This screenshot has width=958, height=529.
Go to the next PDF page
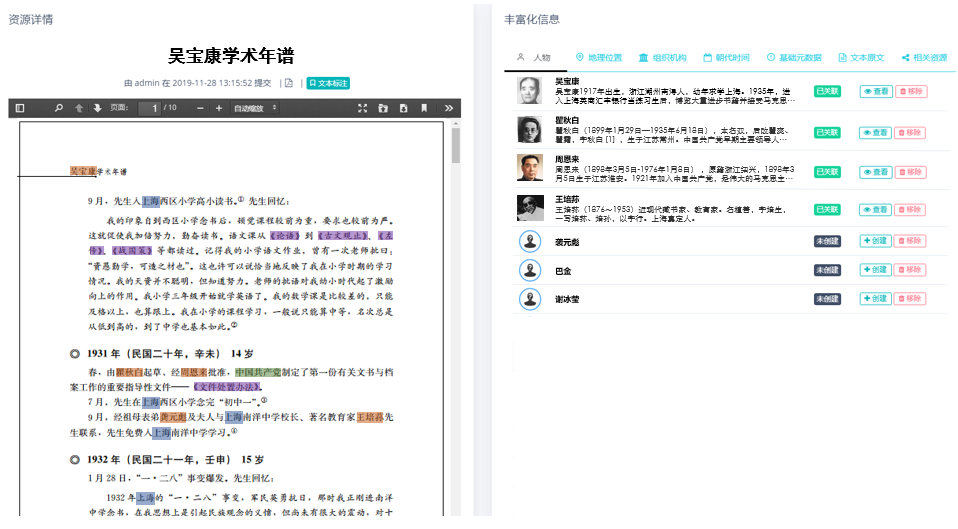tap(97, 108)
